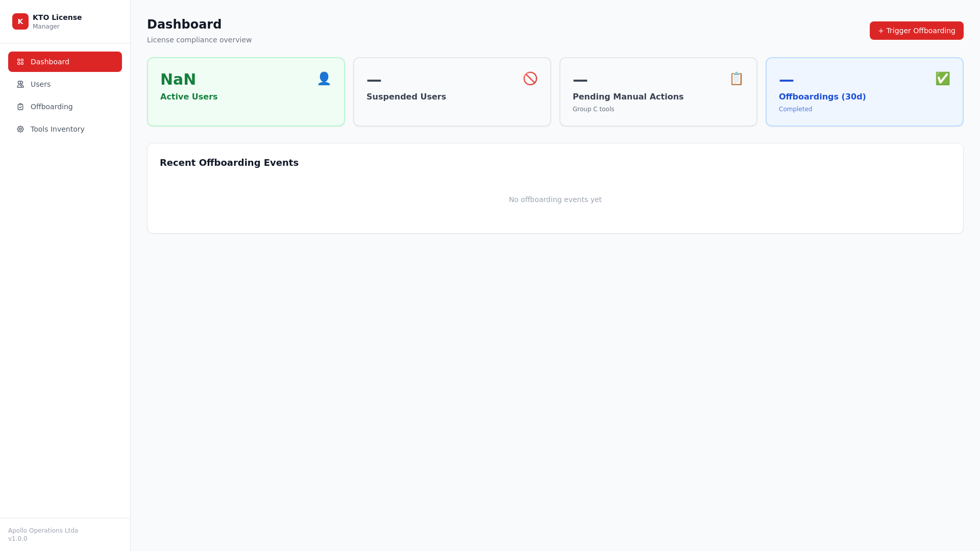Image resolution: width=980 pixels, height=551 pixels.
Task: Click the NaN value on Active Users
Action: [178, 80]
